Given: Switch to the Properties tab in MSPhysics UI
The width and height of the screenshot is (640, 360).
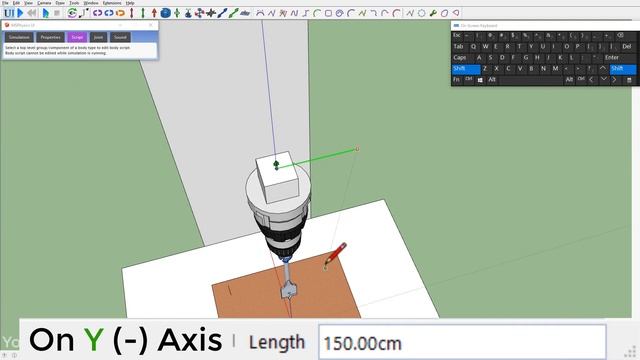Looking at the screenshot, I should 50,37.
